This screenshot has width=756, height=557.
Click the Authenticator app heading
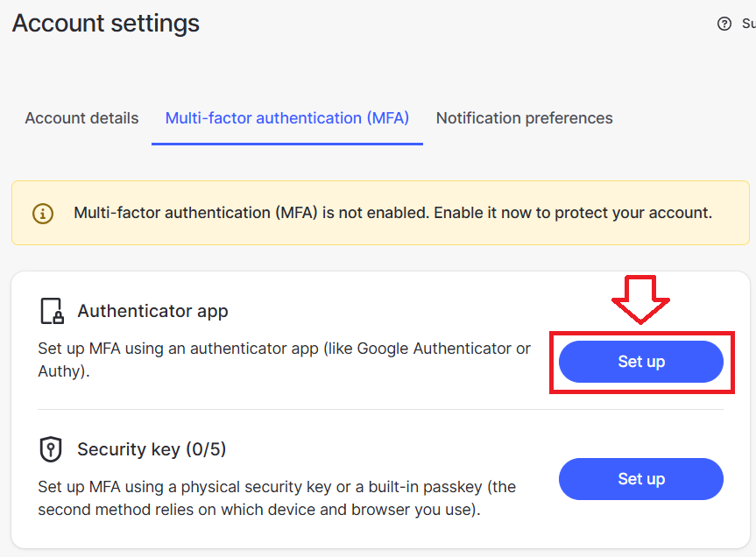tap(152, 311)
